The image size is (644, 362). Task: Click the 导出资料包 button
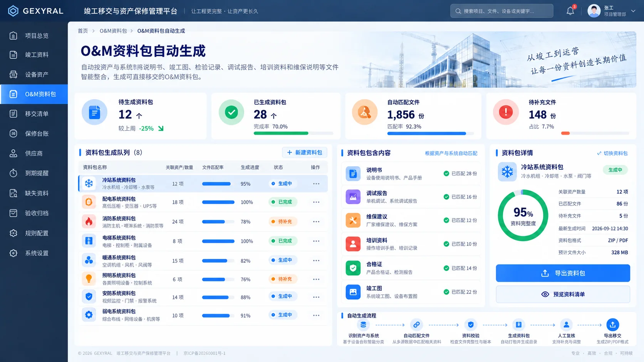pyautogui.click(x=563, y=273)
